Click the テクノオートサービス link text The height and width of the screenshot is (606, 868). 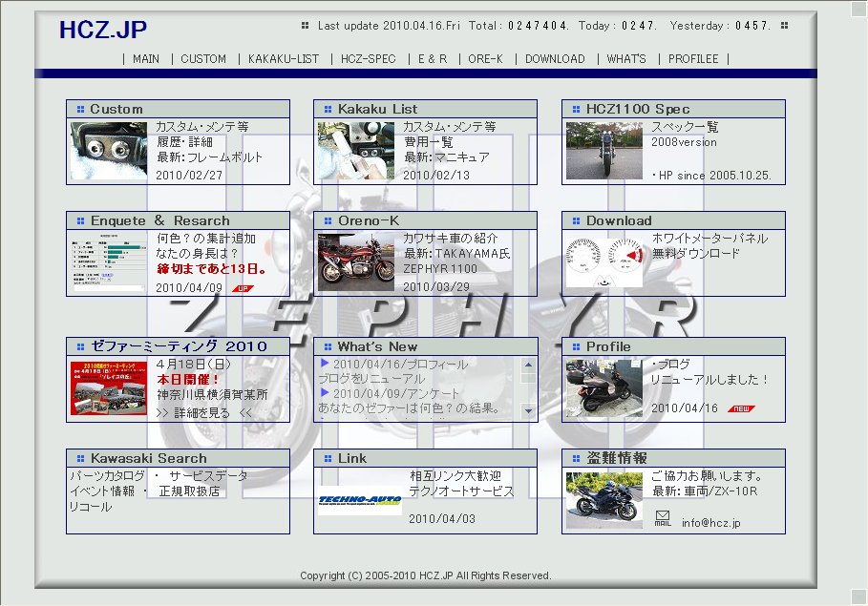(461, 491)
